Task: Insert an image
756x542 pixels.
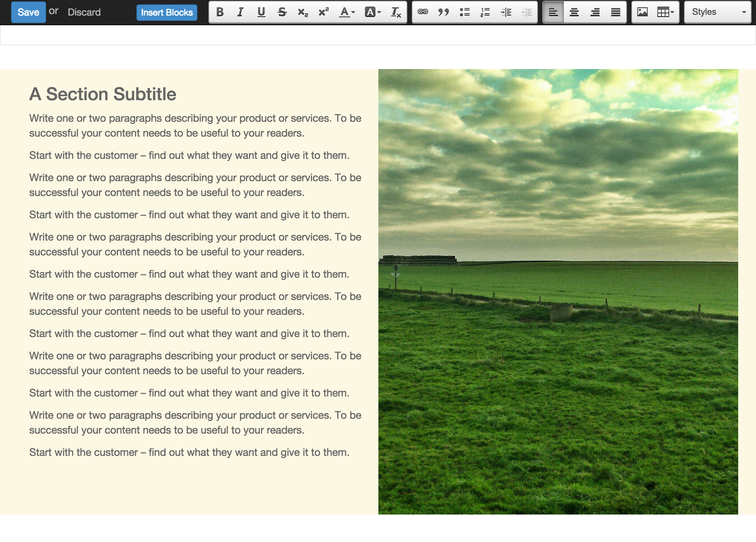Action: (642, 12)
